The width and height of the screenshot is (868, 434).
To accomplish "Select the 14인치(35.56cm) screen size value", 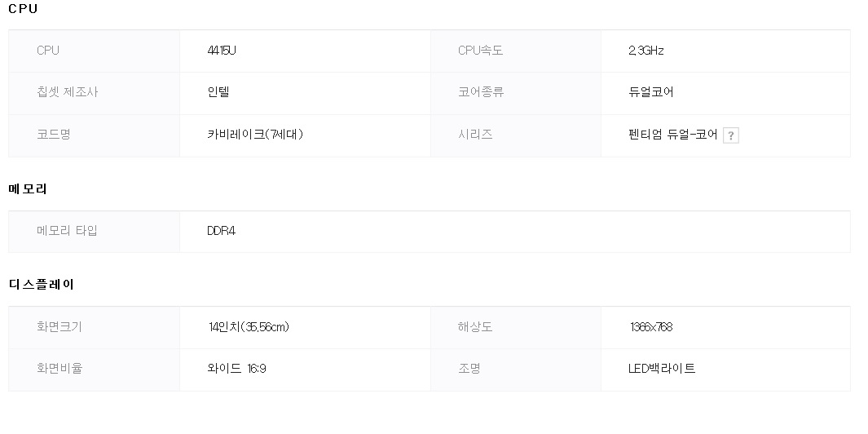I will tap(249, 327).
